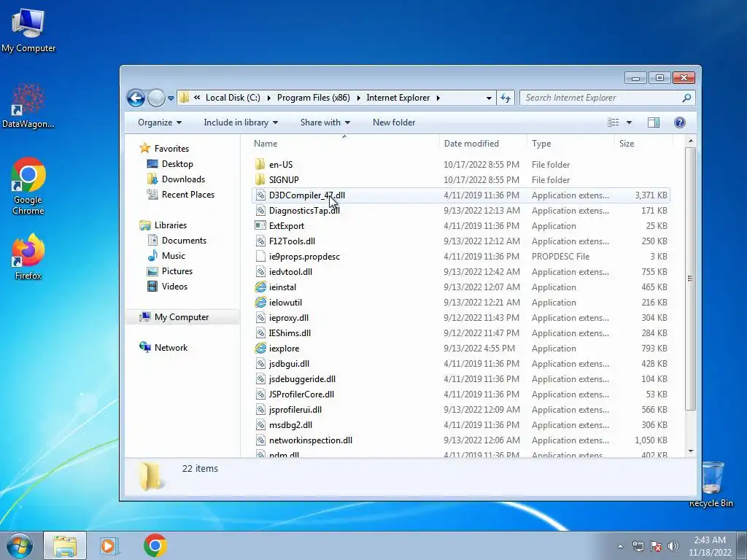The width and height of the screenshot is (747, 560).
Task: Select the SIGNUP folder icon
Action: 260,179
